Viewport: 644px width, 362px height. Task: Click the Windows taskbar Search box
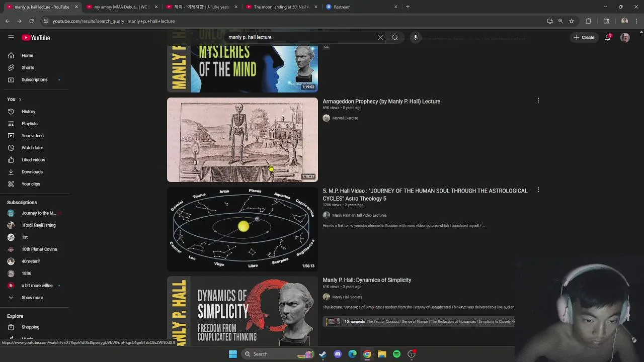click(x=277, y=354)
